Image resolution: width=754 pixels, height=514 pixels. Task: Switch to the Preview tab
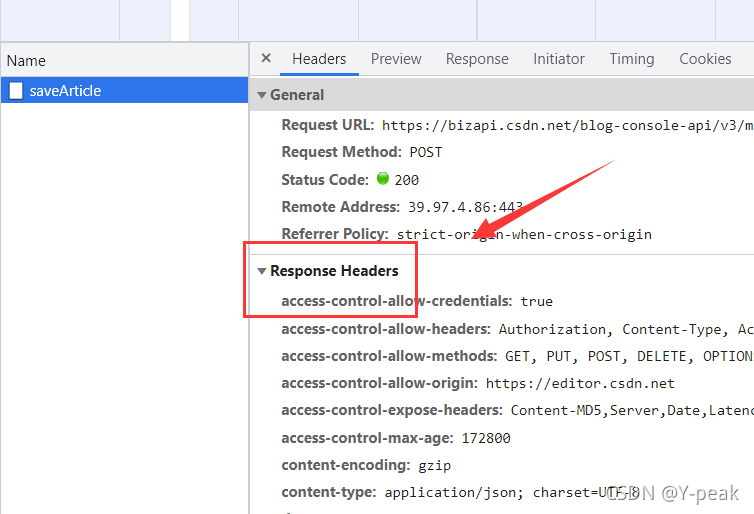coord(396,59)
